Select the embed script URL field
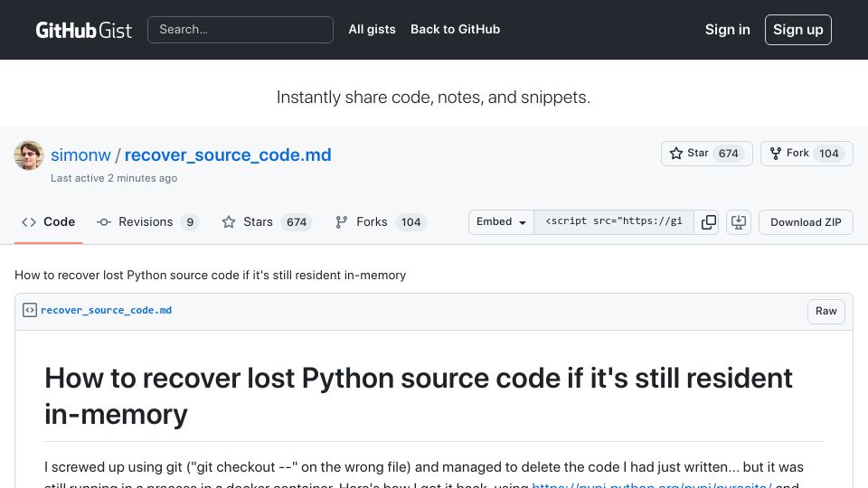This screenshot has width=868, height=488. pos(614,222)
